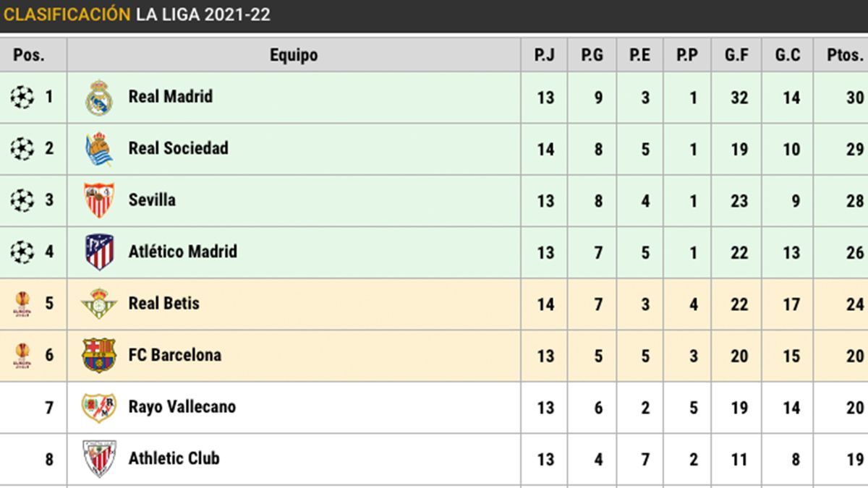This screenshot has width=868, height=488.
Task: Click the Pos. column header
Action: point(29,55)
